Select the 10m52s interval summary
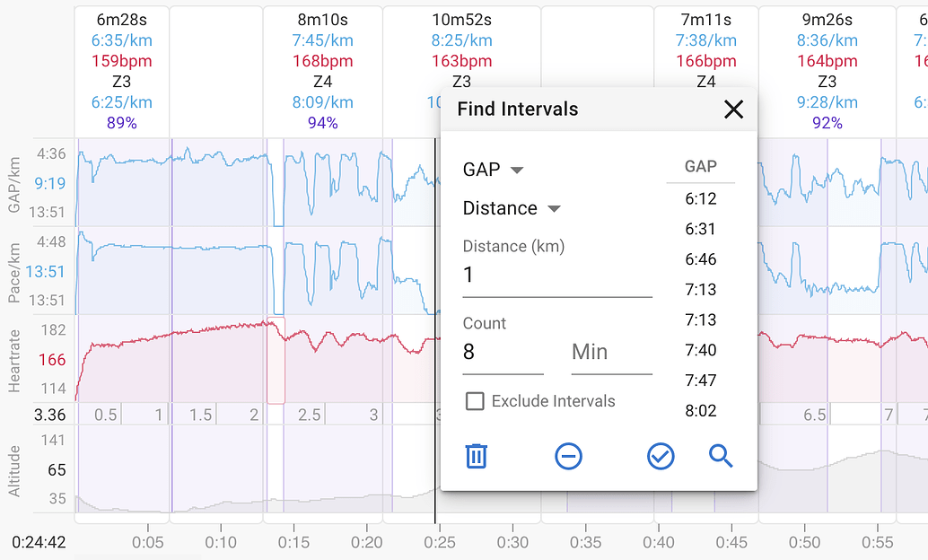Image resolution: width=928 pixels, height=560 pixels. [x=461, y=72]
